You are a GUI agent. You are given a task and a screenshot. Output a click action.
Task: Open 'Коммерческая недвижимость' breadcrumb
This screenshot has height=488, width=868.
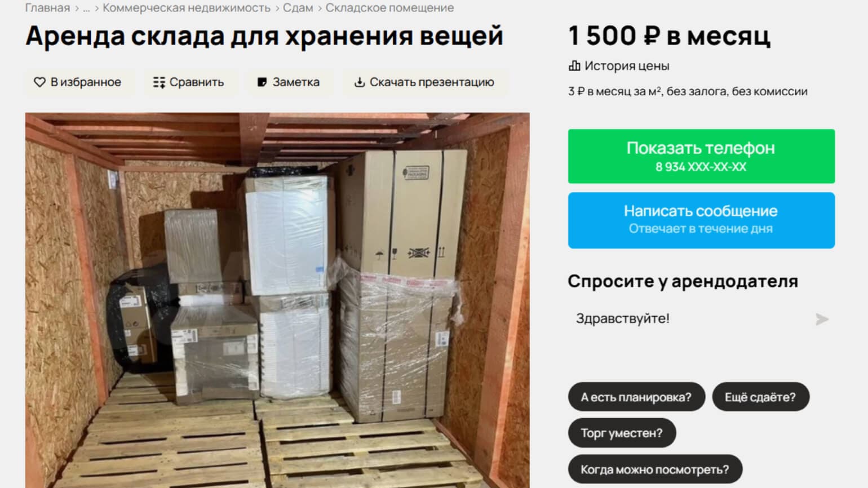pyautogui.click(x=187, y=8)
